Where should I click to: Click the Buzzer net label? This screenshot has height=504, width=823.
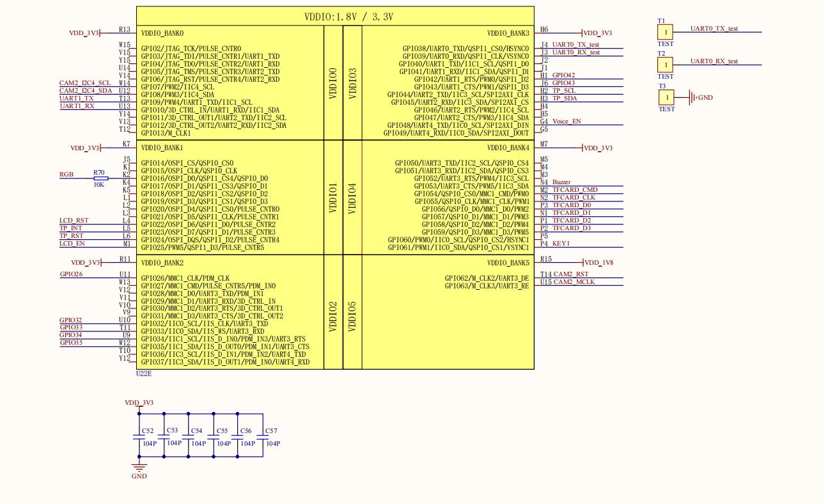[x=561, y=182]
